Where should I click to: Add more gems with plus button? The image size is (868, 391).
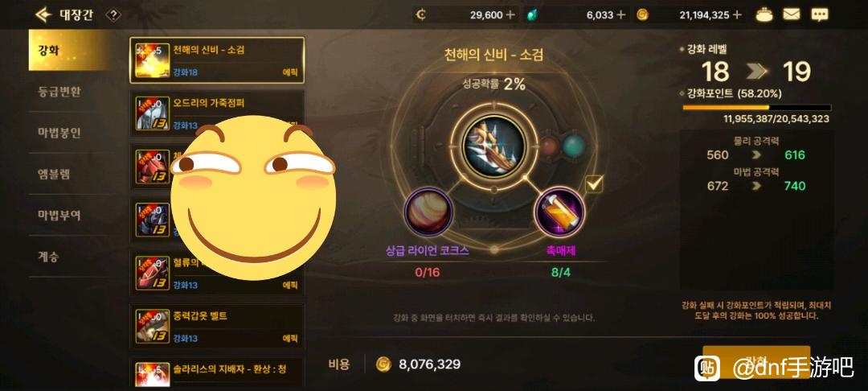click(x=621, y=15)
